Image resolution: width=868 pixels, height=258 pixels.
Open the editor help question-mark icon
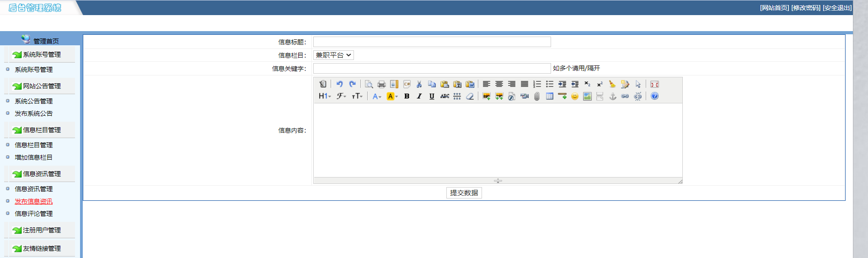pyautogui.click(x=654, y=96)
